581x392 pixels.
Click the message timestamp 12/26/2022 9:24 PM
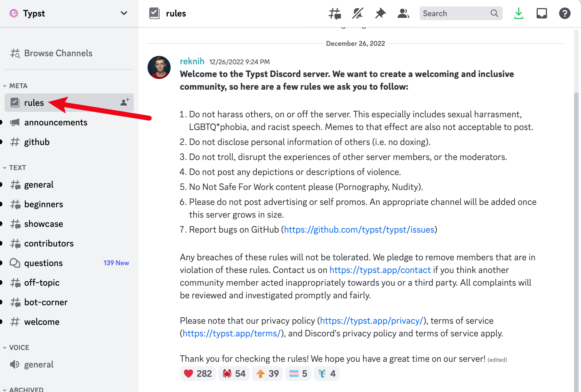(239, 62)
